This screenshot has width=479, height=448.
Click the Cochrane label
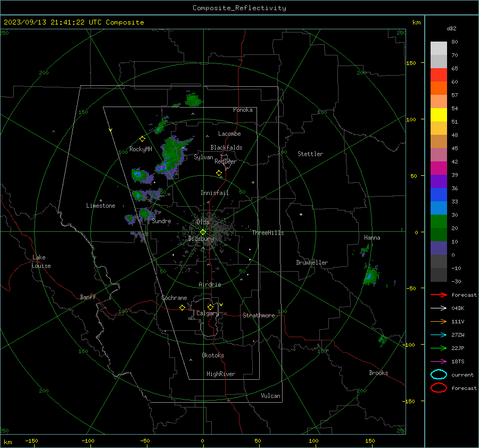tap(174, 298)
